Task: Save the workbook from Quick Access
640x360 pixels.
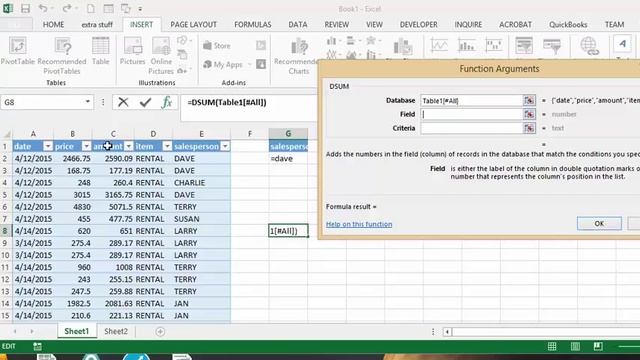Action: [25, 9]
